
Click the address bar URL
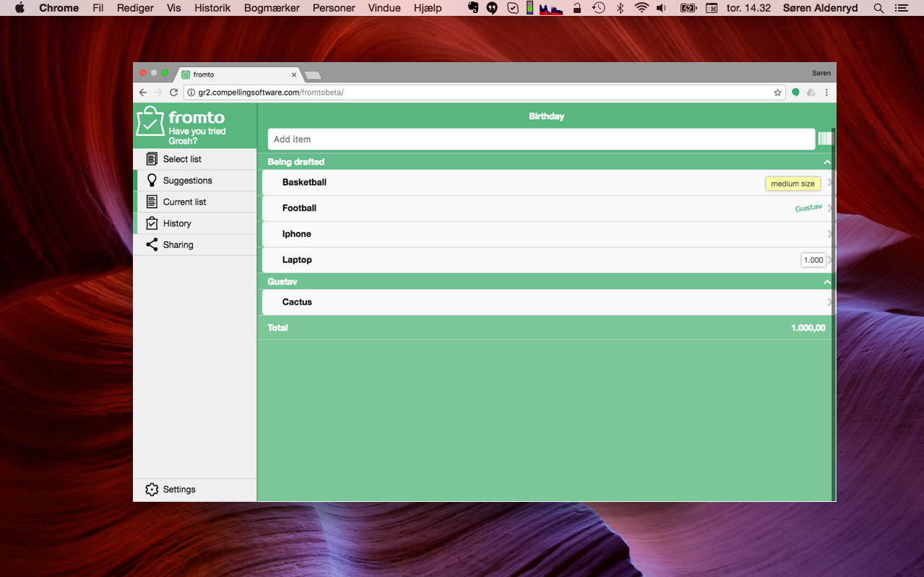(271, 92)
